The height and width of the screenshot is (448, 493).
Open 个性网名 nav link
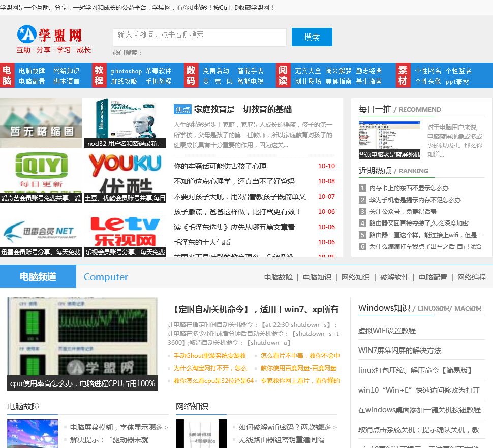(428, 71)
